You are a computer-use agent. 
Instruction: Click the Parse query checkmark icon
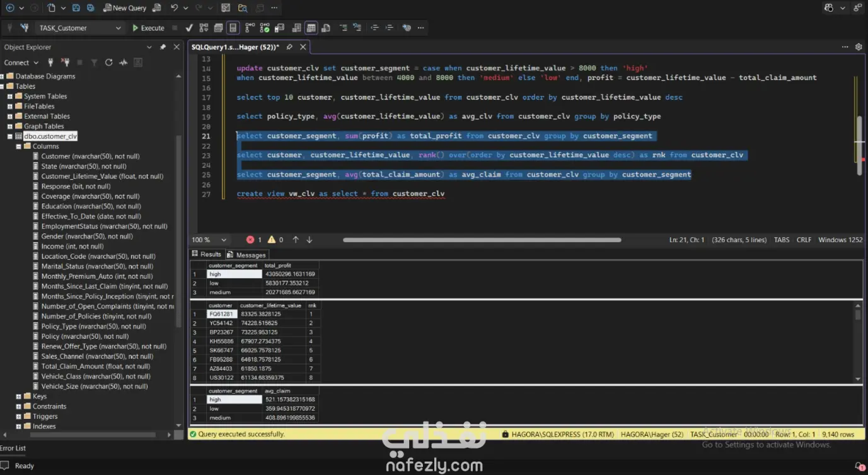[189, 28]
